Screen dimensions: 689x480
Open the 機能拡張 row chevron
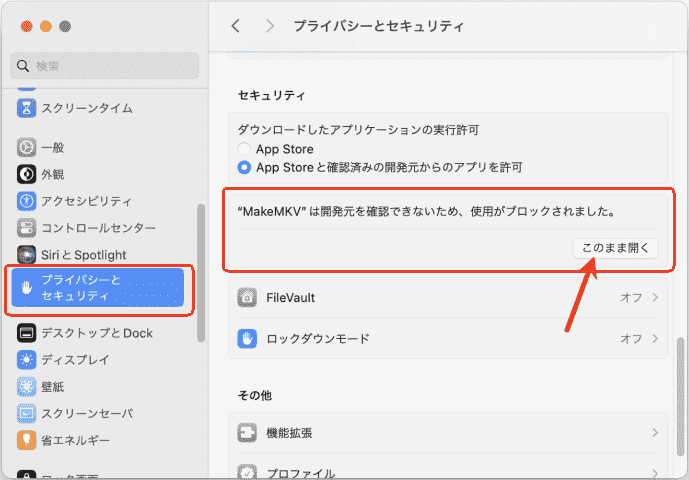click(x=655, y=433)
